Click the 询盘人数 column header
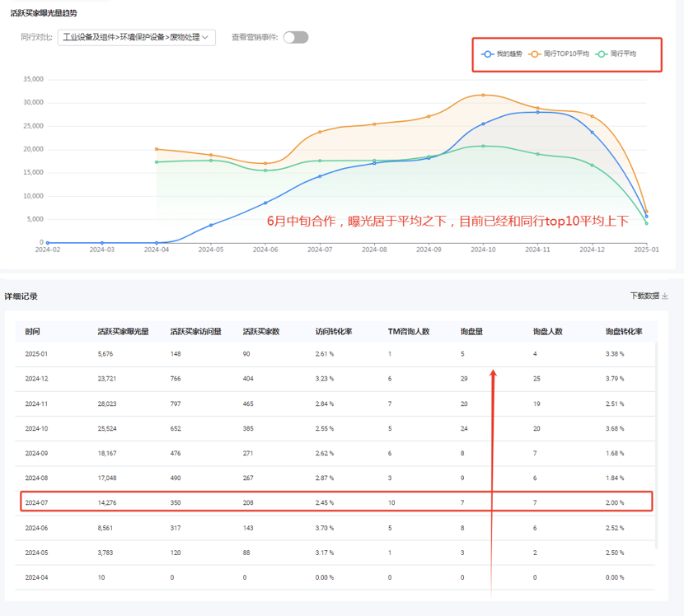Viewport: 684px width, 616px height. tap(547, 331)
